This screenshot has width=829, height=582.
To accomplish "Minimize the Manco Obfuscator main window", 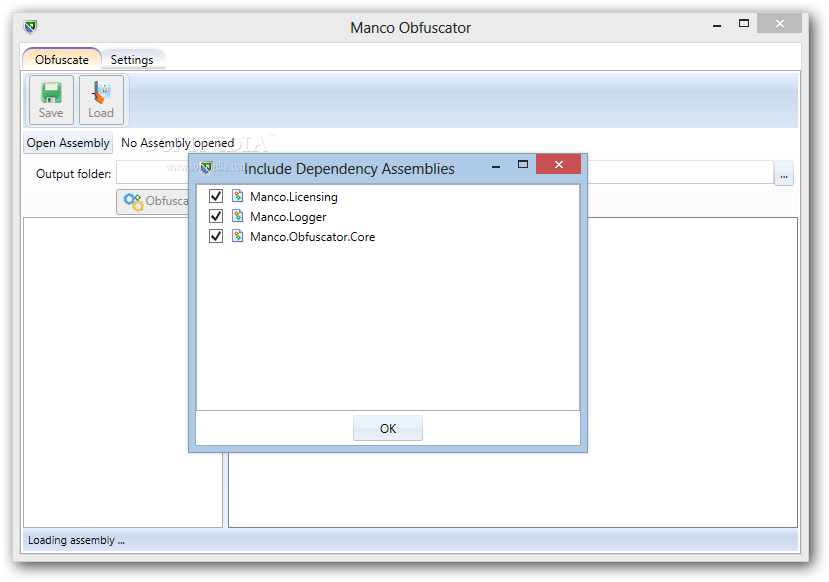I will pos(717,25).
